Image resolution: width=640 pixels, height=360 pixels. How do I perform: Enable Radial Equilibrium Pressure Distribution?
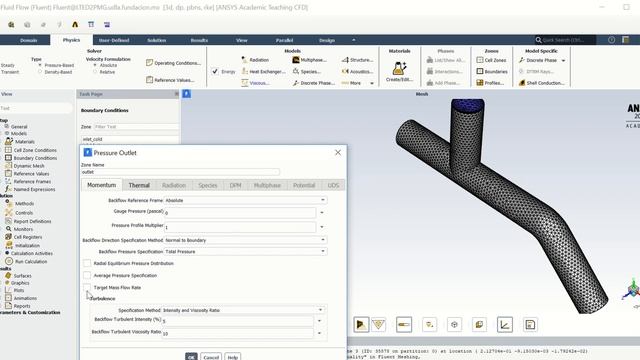87,263
